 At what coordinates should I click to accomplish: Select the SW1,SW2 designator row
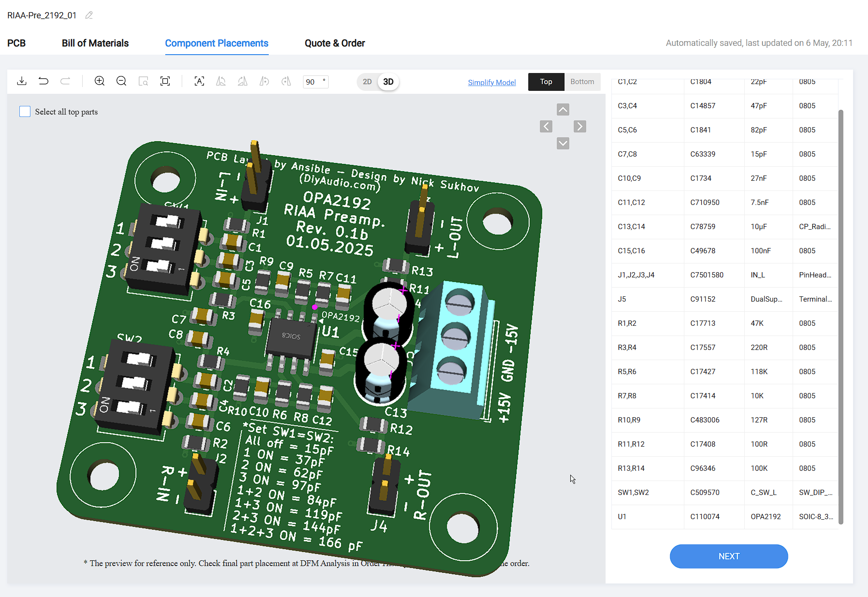(x=724, y=493)
